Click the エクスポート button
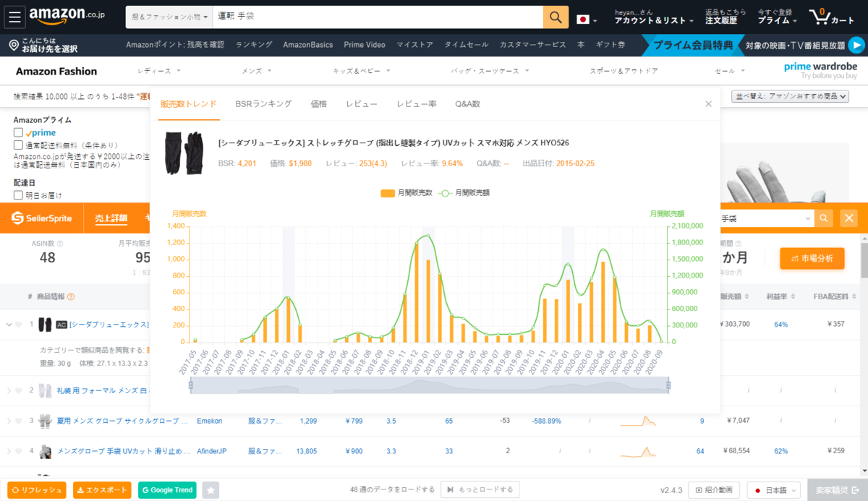Viewport: 868px width, 501px height. click(x=102, y=490)
